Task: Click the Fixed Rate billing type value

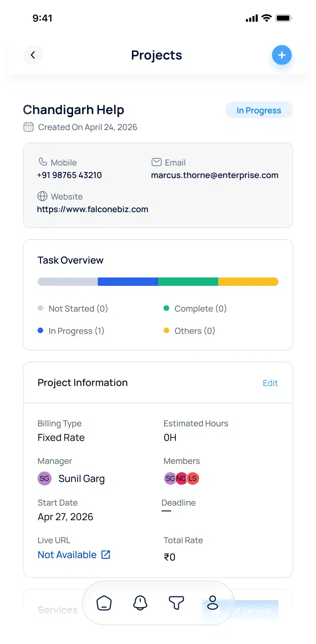Action: pyautogui.click(x=61, y=437)
